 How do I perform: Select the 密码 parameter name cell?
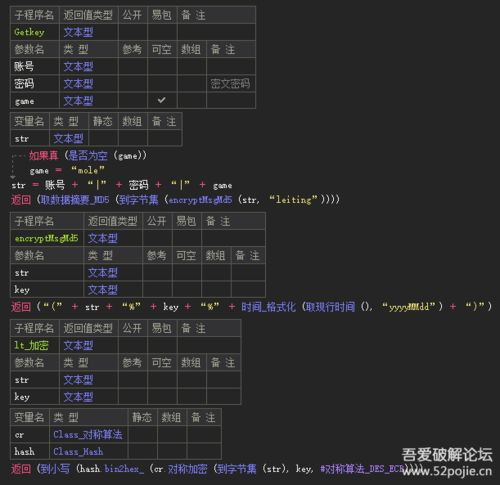coord(35,84)
